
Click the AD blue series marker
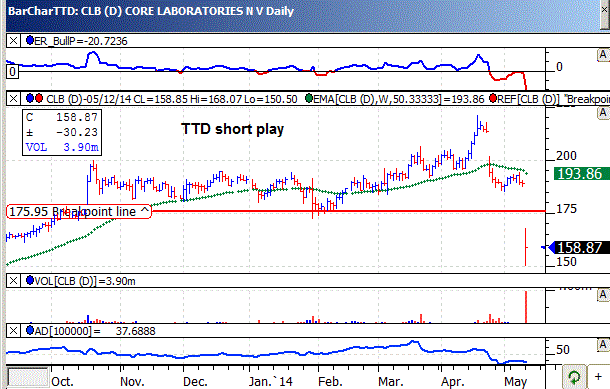pyautogui.click(x=30, y=331)
